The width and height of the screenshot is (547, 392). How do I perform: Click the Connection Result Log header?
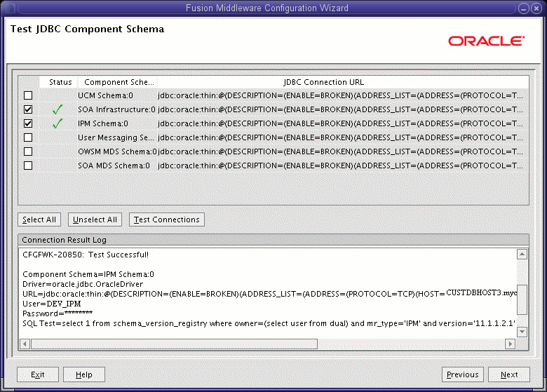(x=273, y=240)
